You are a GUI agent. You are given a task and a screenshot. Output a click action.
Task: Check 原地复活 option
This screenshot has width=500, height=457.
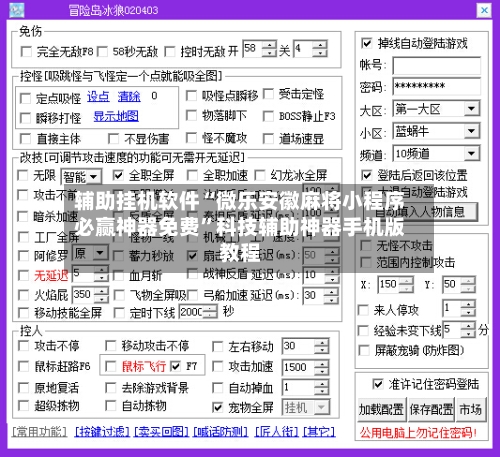pyautogui.click(x=23, y=388)
